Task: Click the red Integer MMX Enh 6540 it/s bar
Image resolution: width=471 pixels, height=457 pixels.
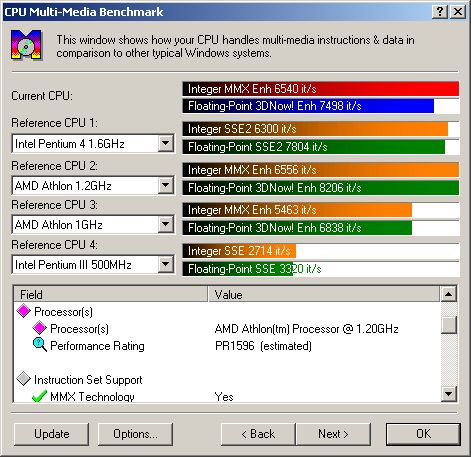Action: coord(321,89)
